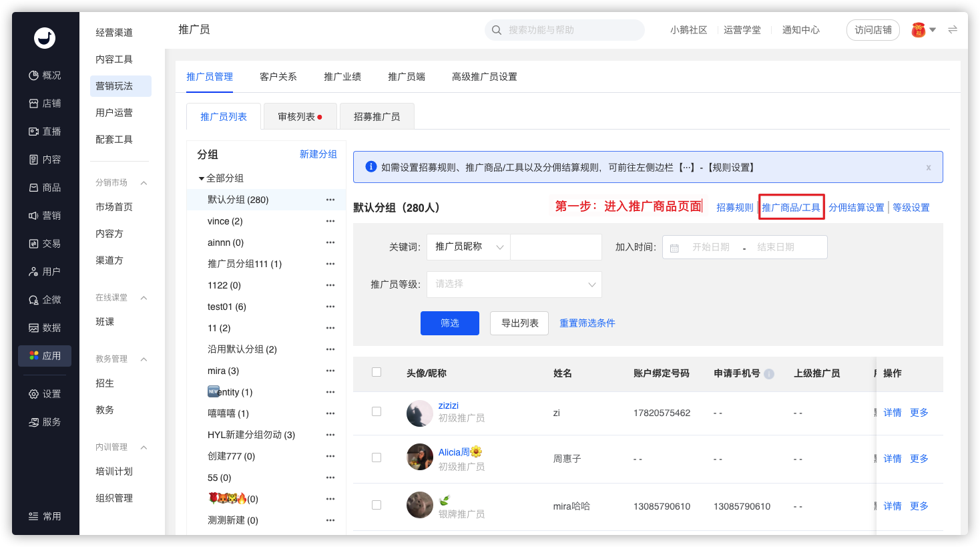This screenshot has width=980, height=547.
Task: Click the account avatar icon at top right
Action: [x=919, y=30]
